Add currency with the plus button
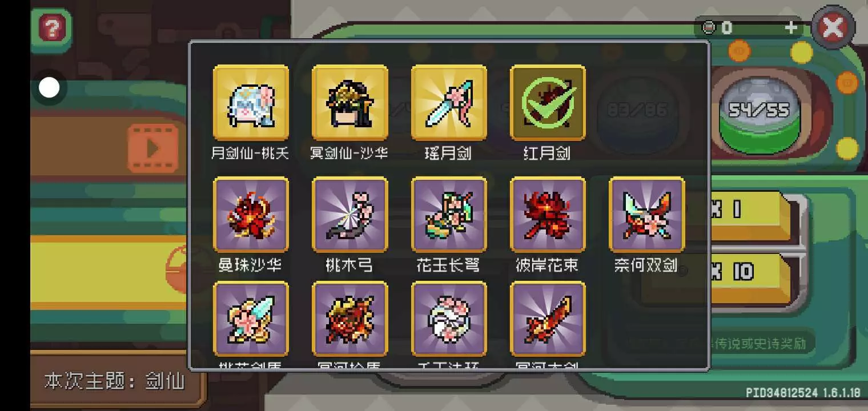The width and height of the screenshot is (868, 411). pos(791,27)
